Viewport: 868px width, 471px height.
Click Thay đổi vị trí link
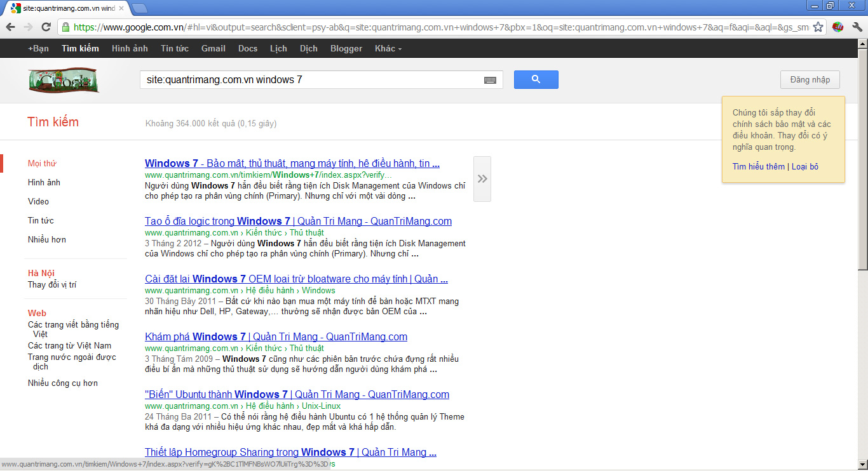(52, 284)
